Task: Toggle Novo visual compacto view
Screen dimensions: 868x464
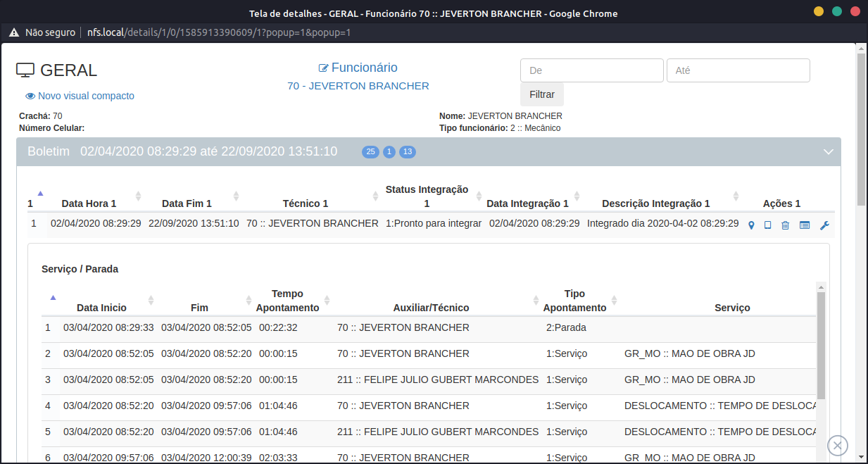Action: [80, 96]
